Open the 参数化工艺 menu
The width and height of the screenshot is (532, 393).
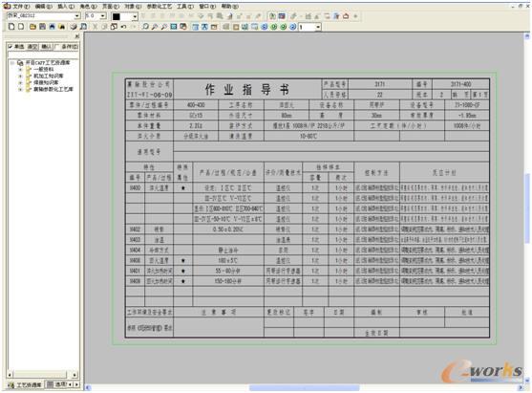(x=160, y=6)
